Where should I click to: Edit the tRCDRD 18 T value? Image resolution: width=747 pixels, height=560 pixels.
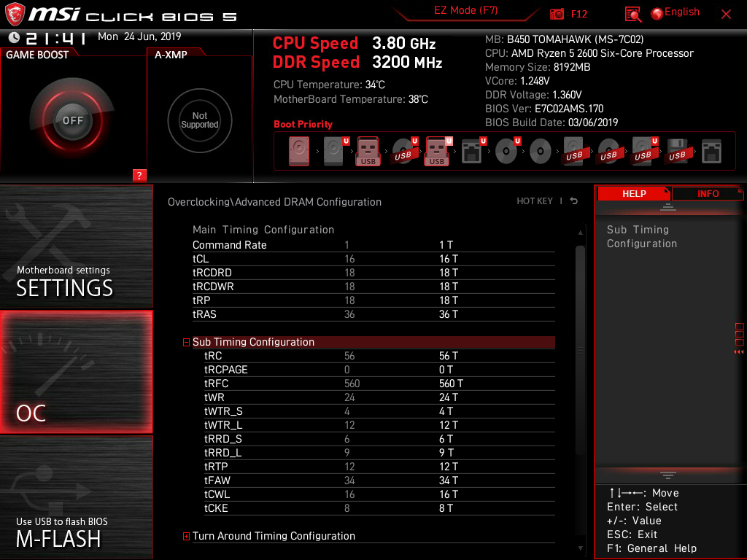(449, 273)
